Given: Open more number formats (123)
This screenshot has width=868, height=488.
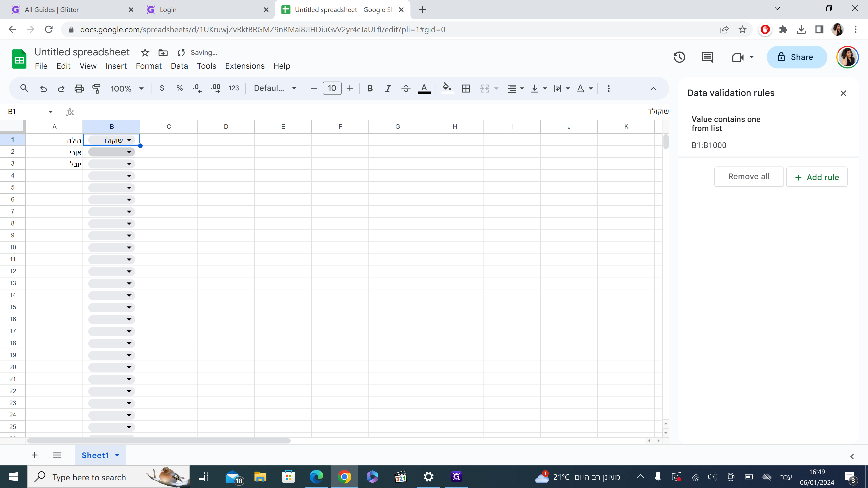Looking at the screenshot, I should coord(234,88).
